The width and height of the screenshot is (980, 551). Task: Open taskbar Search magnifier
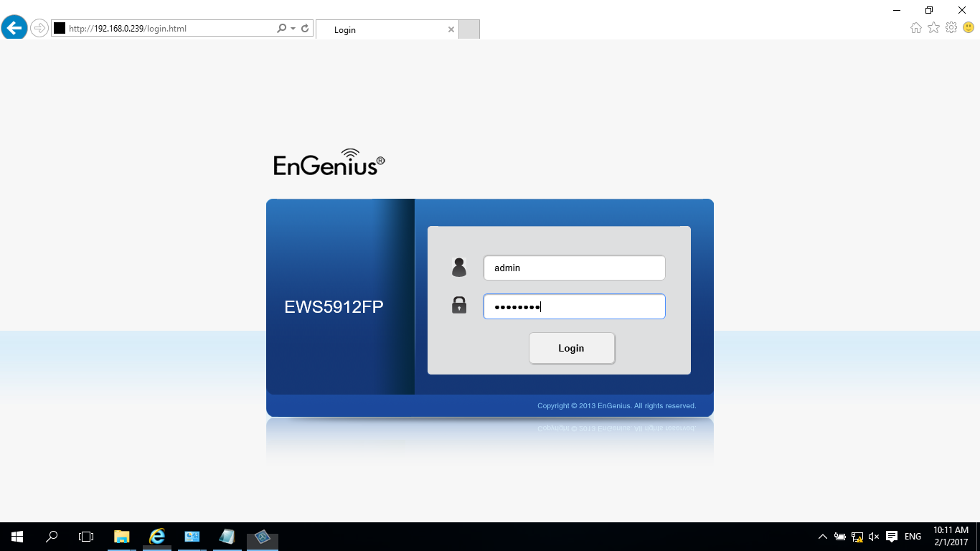(52, 537)
